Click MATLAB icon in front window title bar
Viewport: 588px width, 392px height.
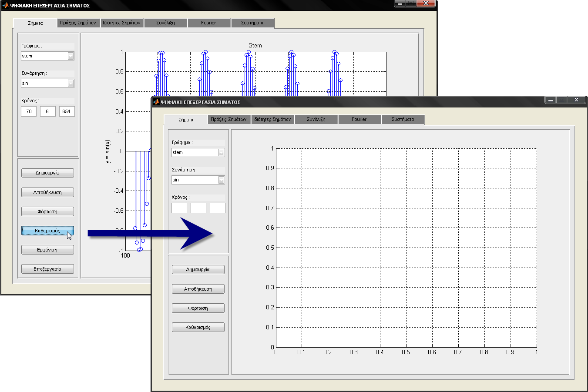click(156, 102)
